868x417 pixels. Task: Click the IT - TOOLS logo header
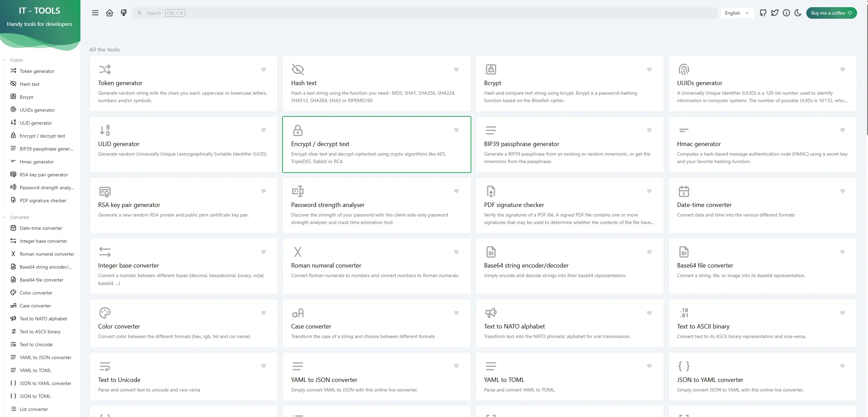40,11
